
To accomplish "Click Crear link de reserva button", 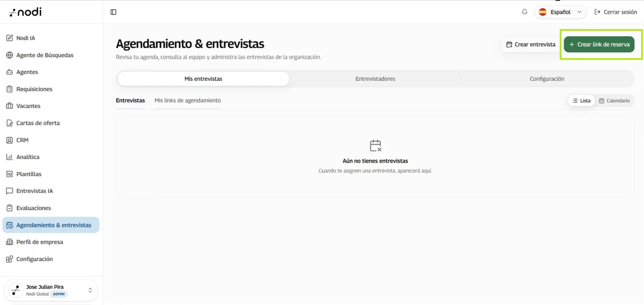I will coord(599,44).
